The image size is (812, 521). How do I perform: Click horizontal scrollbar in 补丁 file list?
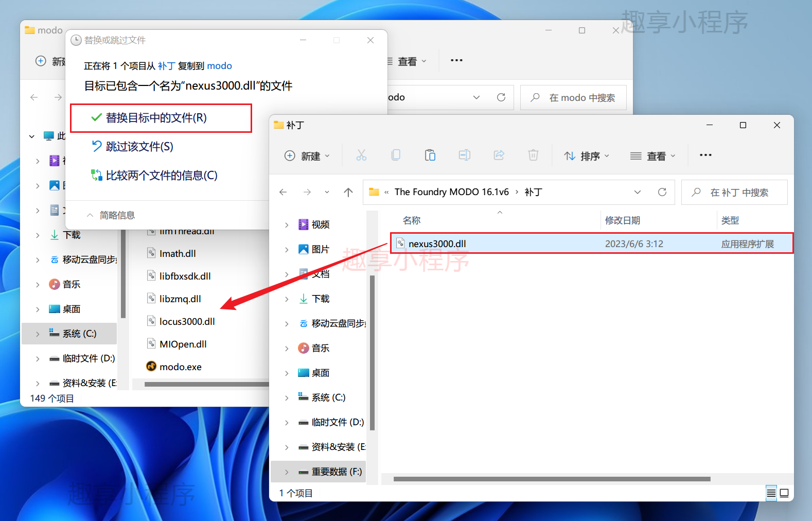click(552, 479)
